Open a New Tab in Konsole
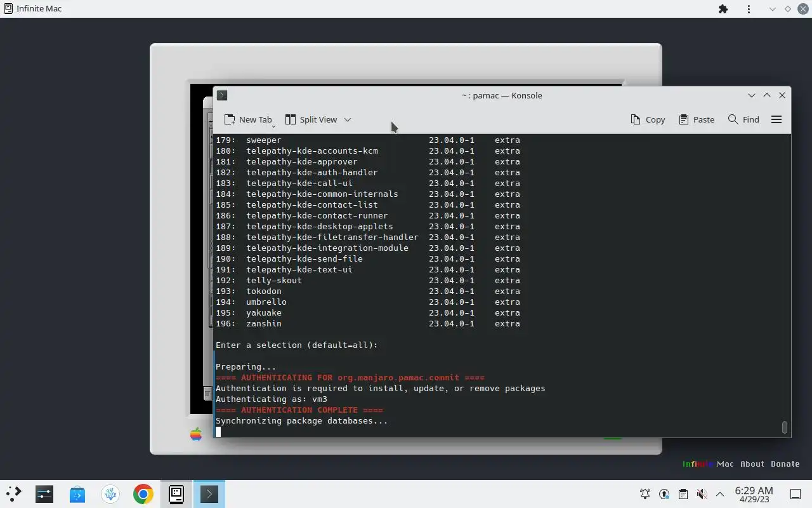The image size is (812, 508). [247, 119]
